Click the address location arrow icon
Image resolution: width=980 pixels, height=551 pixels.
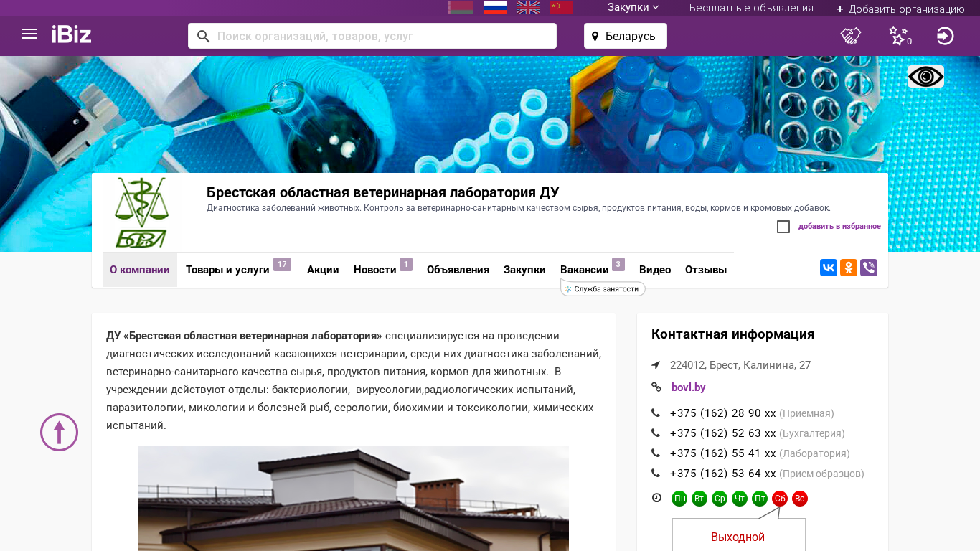point(656,365)
